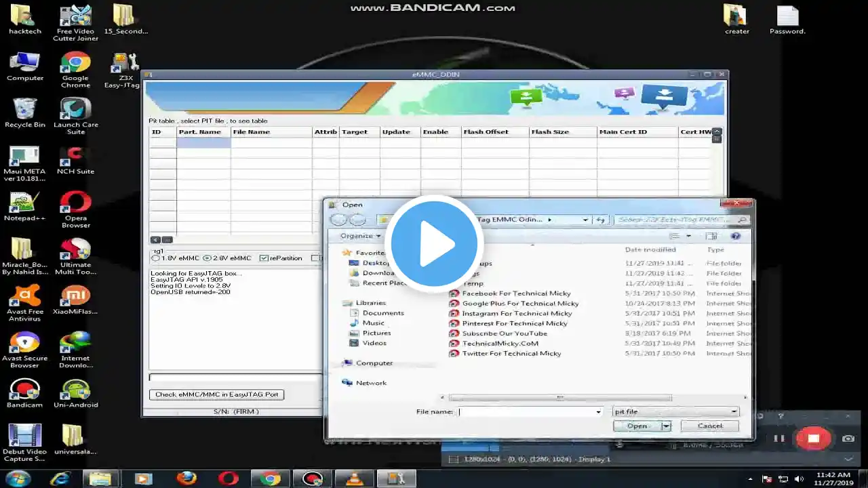Toggle the preview pane icon in Open dialog
Viewport: 868px width, 488px height.
(711, 236)
